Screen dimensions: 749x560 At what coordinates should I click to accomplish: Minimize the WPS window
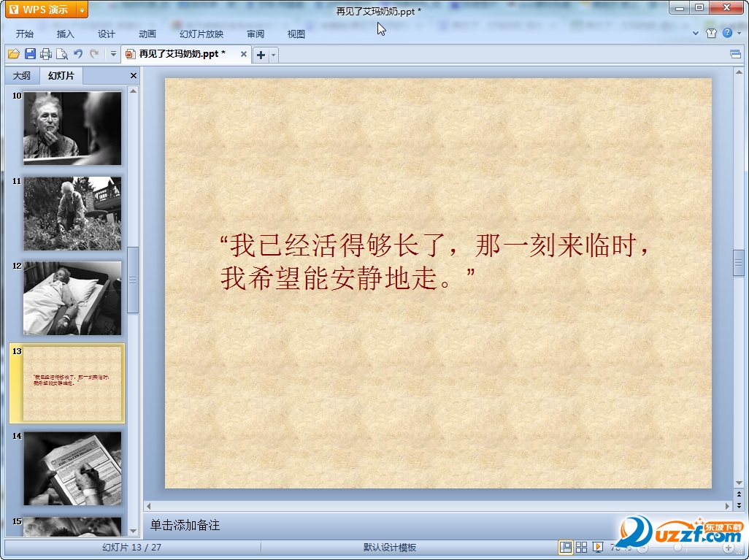[679, 8]
